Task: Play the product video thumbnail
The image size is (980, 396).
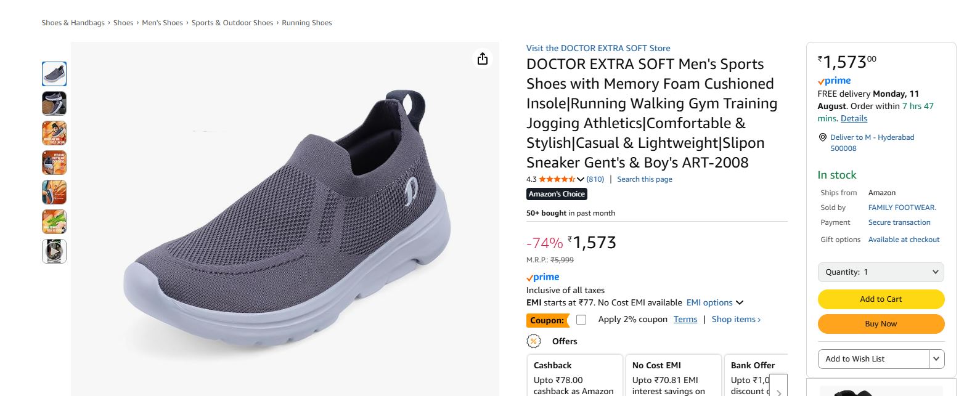Action: [54, 251]
